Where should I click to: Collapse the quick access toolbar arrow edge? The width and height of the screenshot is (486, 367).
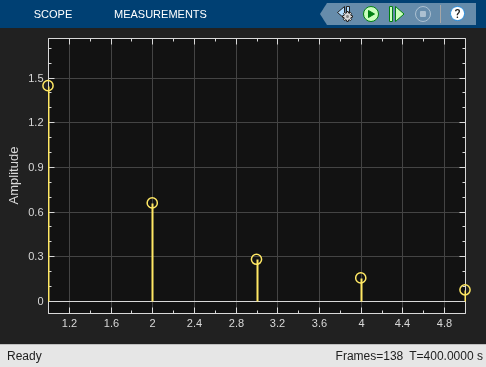pyautogui.click(x=323, y=14)
